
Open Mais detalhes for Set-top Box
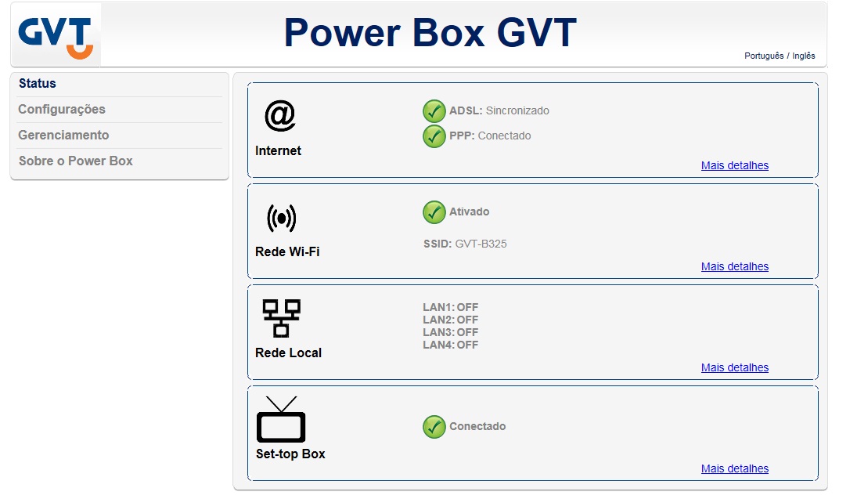pyautogui.click(x=735, y=468)
